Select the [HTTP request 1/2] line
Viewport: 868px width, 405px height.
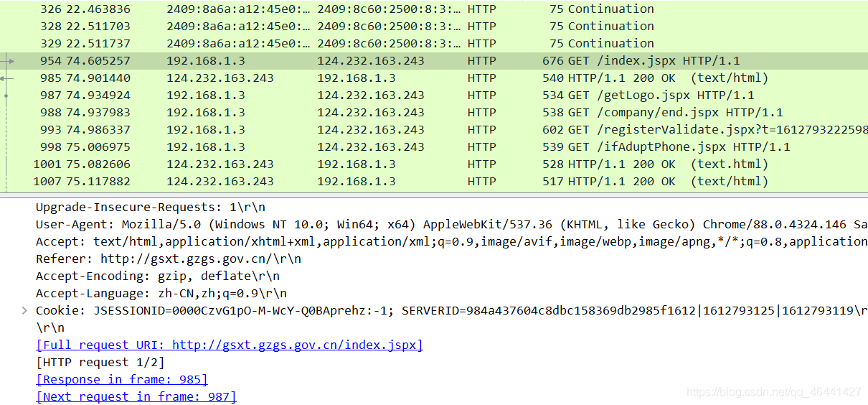(x=100, y=363)
